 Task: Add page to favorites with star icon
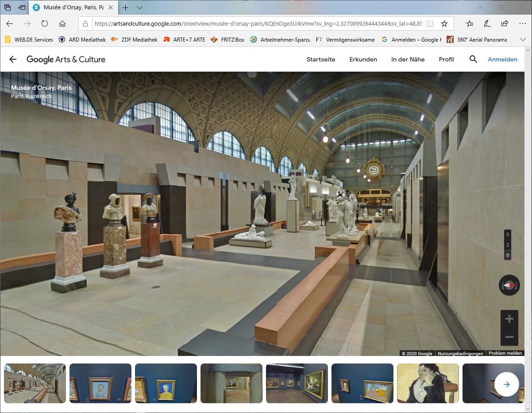[x=444, y=23]
